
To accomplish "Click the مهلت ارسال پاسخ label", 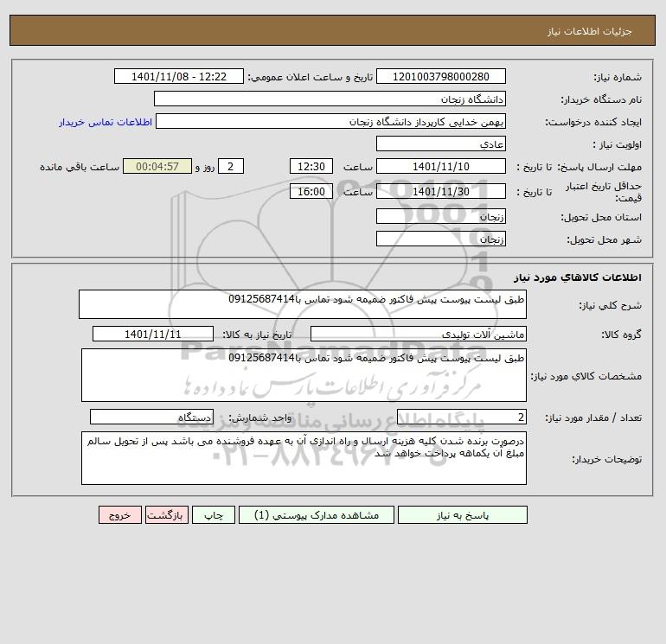I will point(599,167).
